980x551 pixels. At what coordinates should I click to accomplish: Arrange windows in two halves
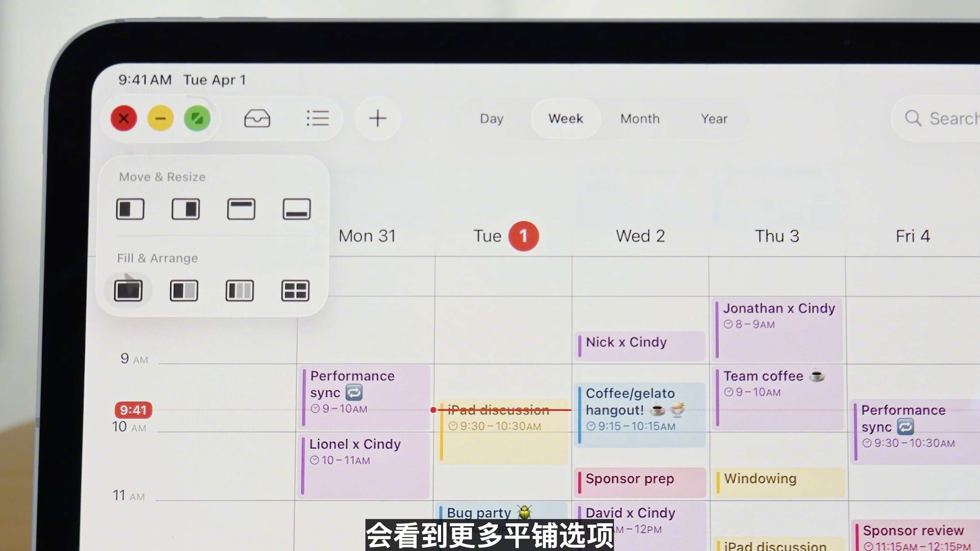point(184,291)
